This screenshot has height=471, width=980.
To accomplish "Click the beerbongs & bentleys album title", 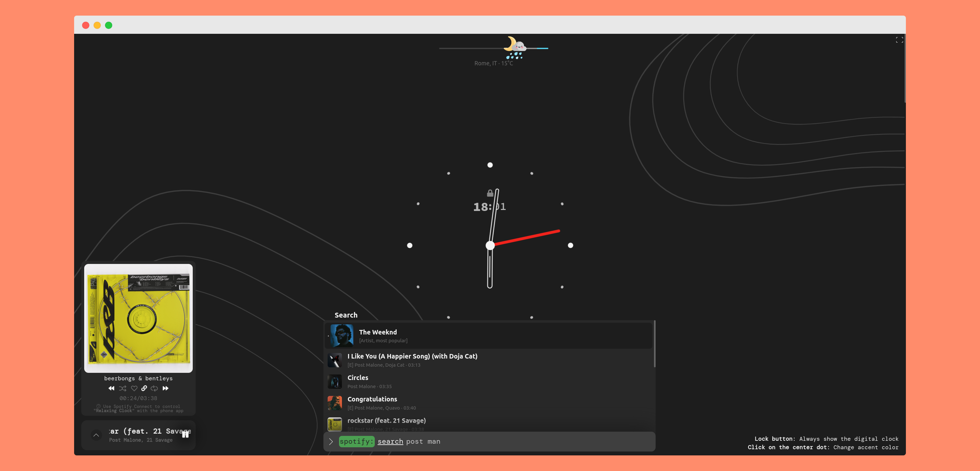I will coord(138,378).
